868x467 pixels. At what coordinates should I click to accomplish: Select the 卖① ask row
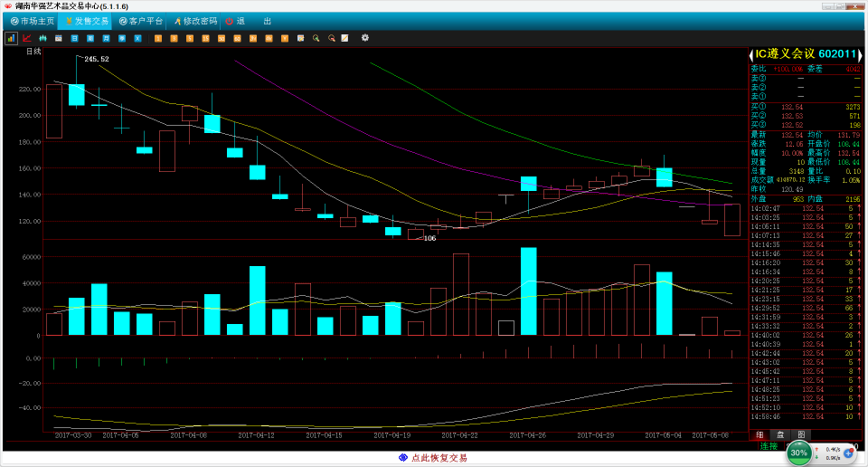coord(806,97)
